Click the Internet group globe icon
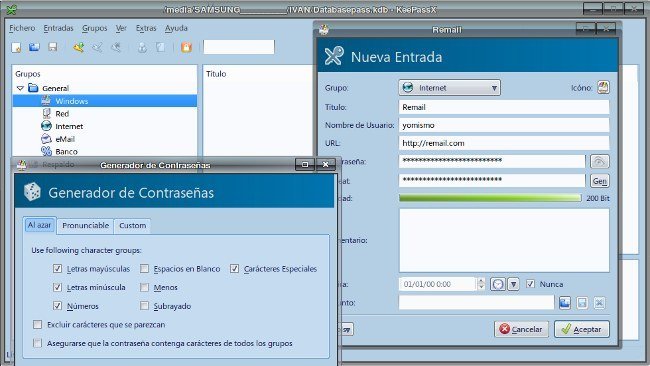 [46, 126]
